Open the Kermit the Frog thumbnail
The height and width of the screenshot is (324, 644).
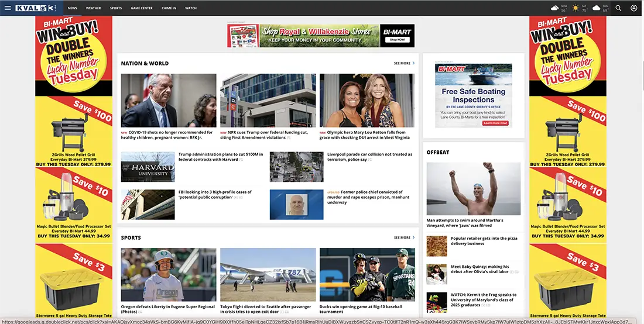(x=437, y=302)
